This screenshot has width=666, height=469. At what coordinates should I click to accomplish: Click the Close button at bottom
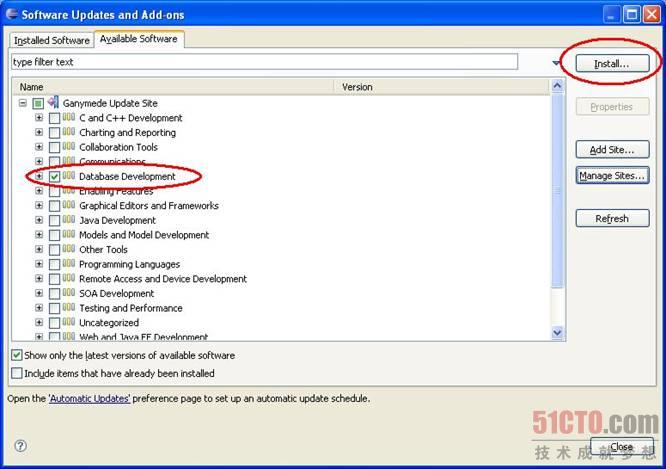pos(622,446)
